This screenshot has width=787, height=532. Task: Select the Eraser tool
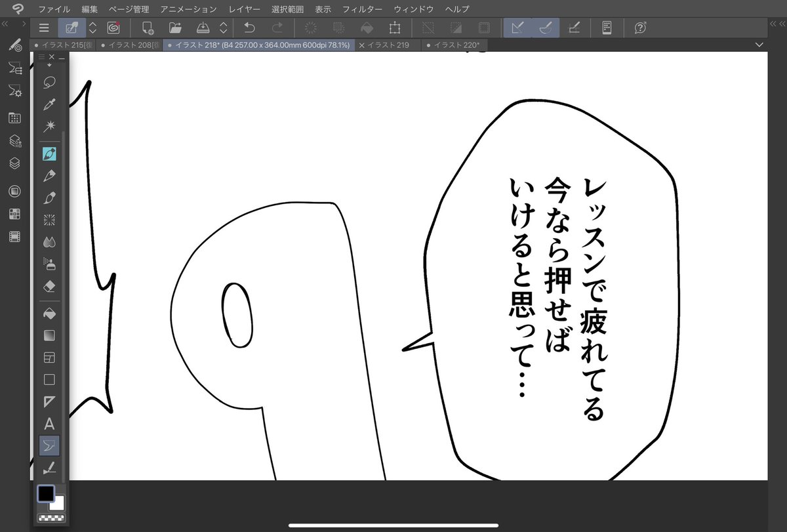coord(49,286)
